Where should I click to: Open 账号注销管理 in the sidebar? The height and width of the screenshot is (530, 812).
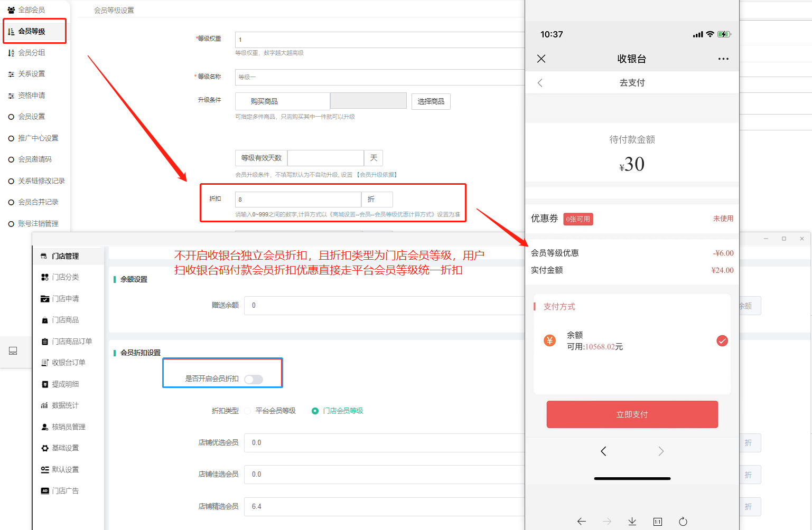(38, 224)
